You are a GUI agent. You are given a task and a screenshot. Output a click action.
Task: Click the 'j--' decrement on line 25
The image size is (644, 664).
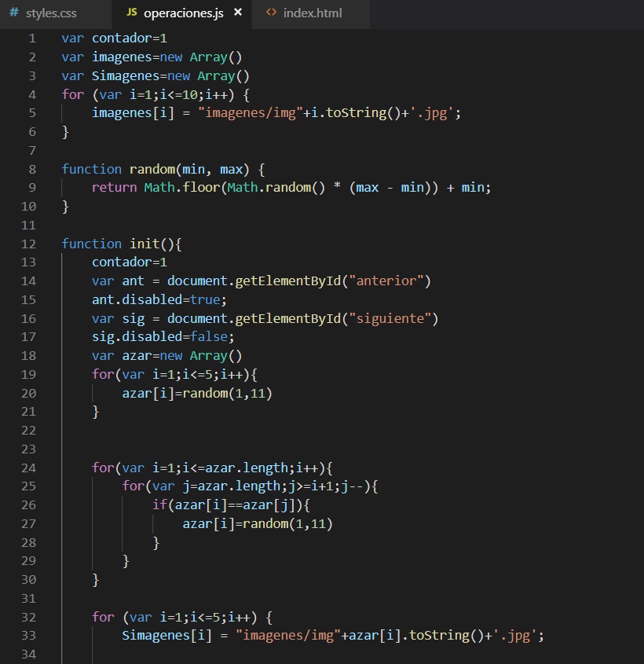[352, 486]
